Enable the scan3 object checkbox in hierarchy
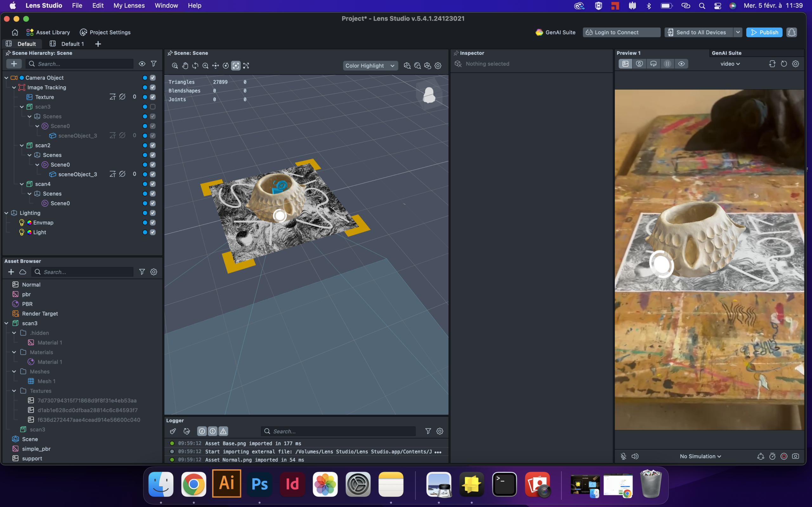This screenshot has width=812, height=507. coord(153,107)
